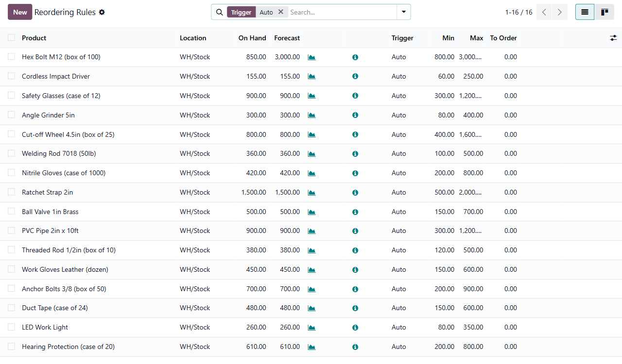Open forecast graph for Welding Rod 7018
Image resolution: width=622 pixels, height=364 pixels.
311,154
